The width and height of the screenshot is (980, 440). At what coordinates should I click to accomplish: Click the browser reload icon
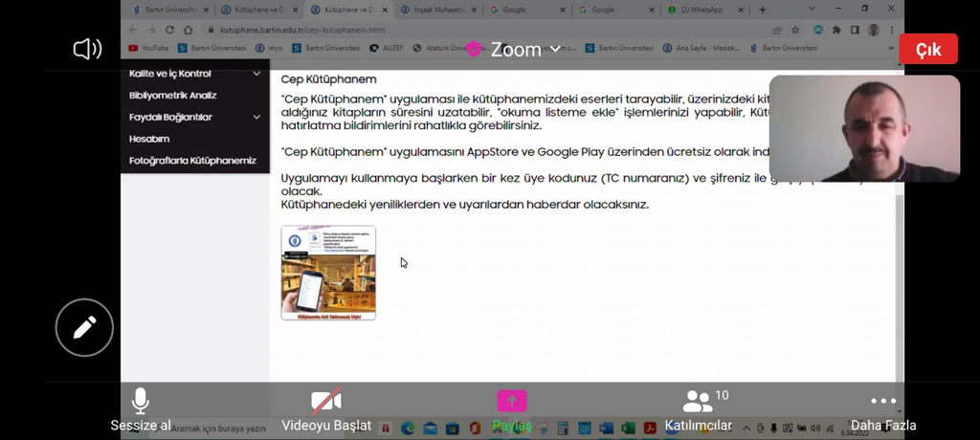(169, 30)
